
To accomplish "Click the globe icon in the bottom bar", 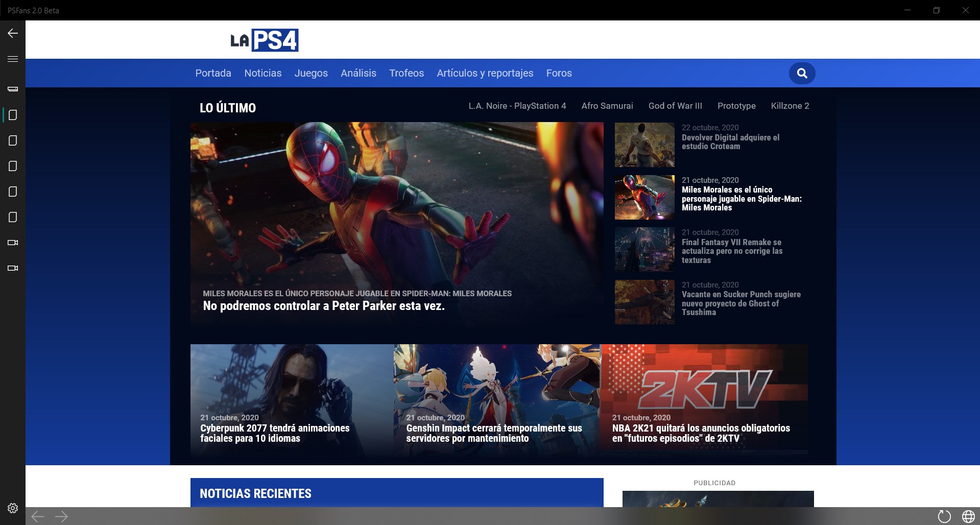I will tap(968, 516).
